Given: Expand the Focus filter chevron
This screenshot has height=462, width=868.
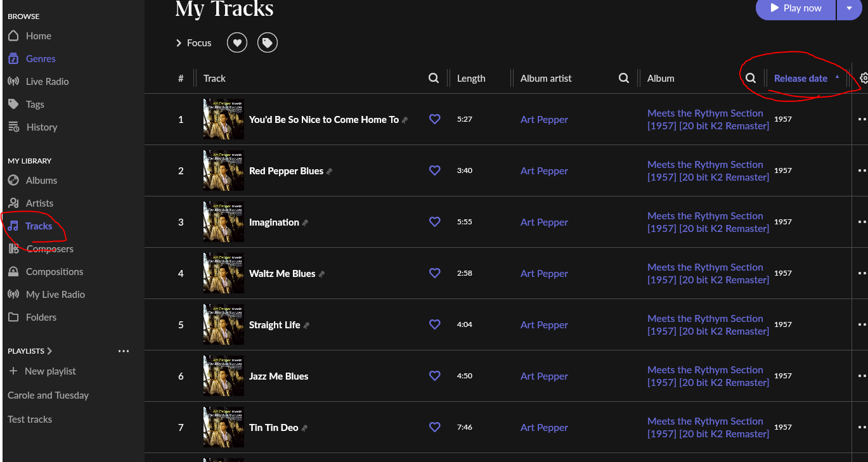Looking at the screenshot, I should point(179,43).
